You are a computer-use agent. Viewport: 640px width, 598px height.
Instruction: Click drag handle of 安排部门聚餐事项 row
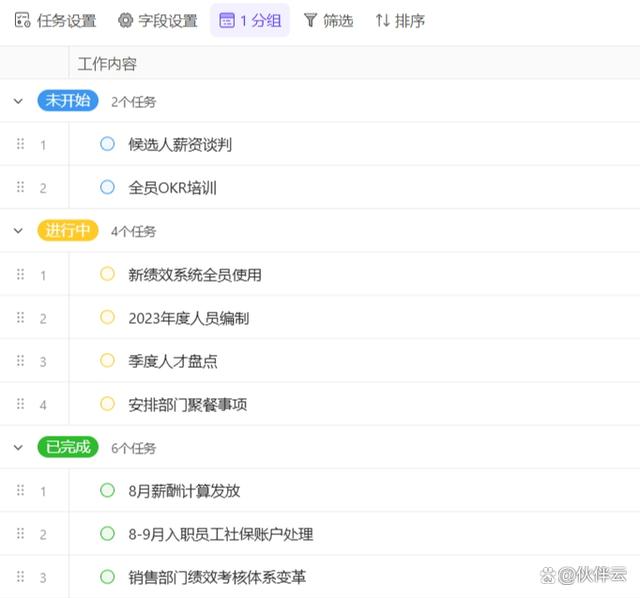[20, 404]
